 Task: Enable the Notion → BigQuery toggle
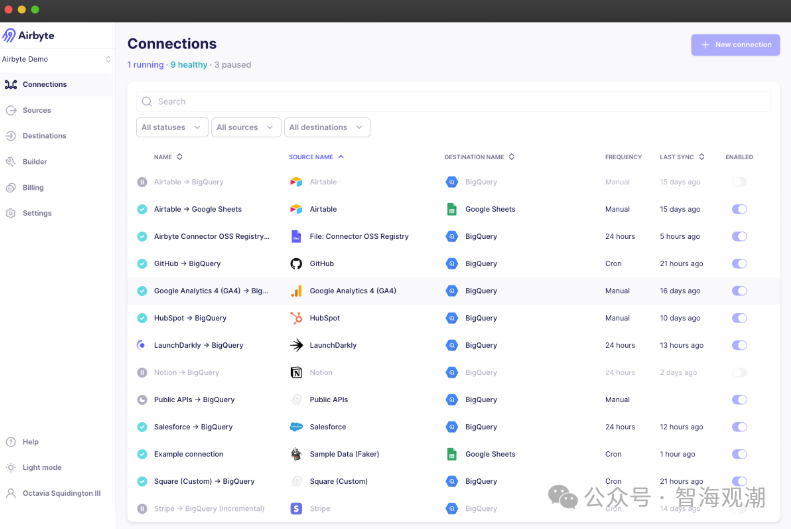(739, 372)
